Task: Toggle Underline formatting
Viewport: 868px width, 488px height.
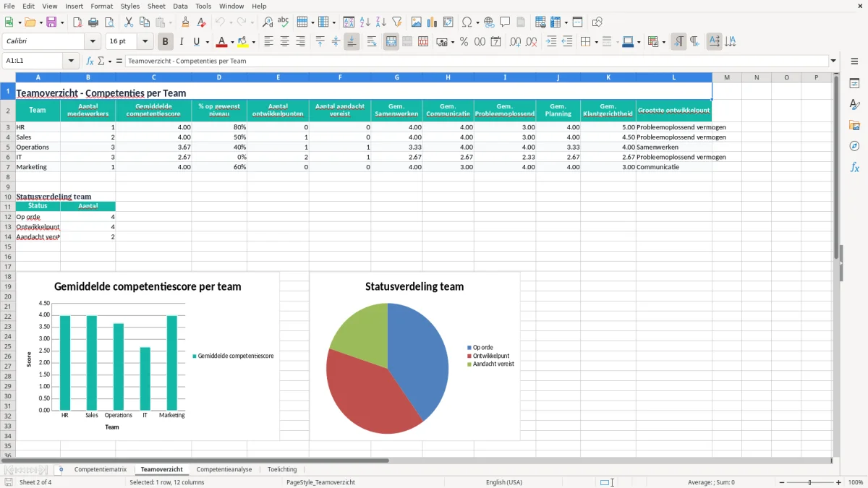Action: [x=197, y=42]
